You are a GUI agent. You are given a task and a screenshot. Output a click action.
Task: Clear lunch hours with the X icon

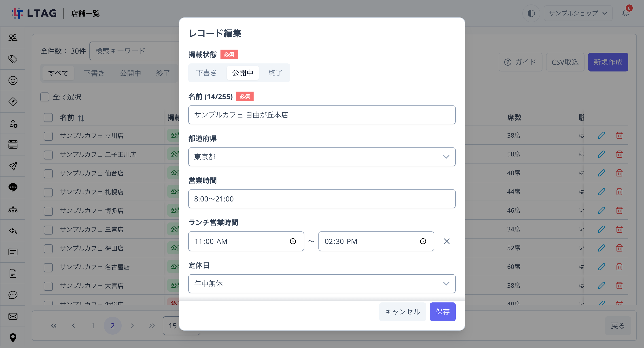point(447,241)
